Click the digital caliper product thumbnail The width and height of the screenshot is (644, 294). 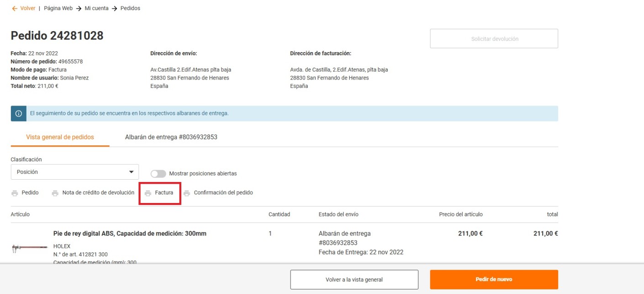29,248
